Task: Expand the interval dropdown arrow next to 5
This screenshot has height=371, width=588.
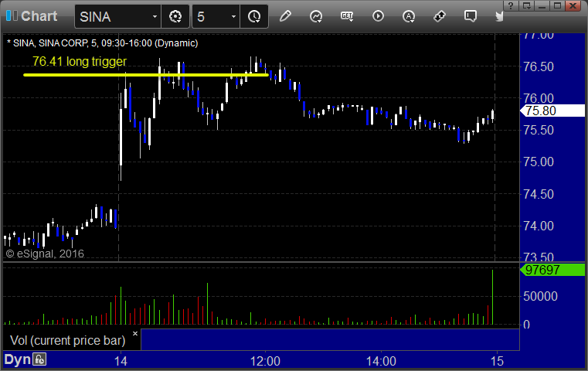Action: pos(233,16)
